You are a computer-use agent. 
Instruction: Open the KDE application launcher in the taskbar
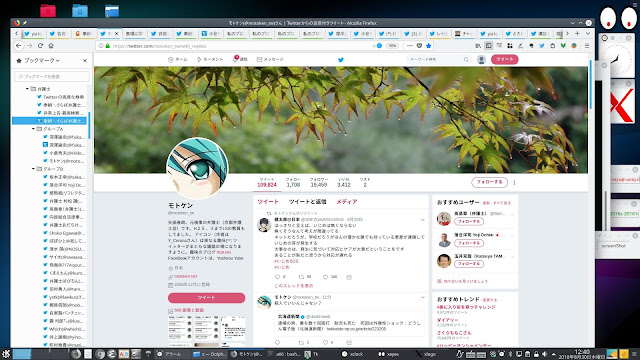6,354
